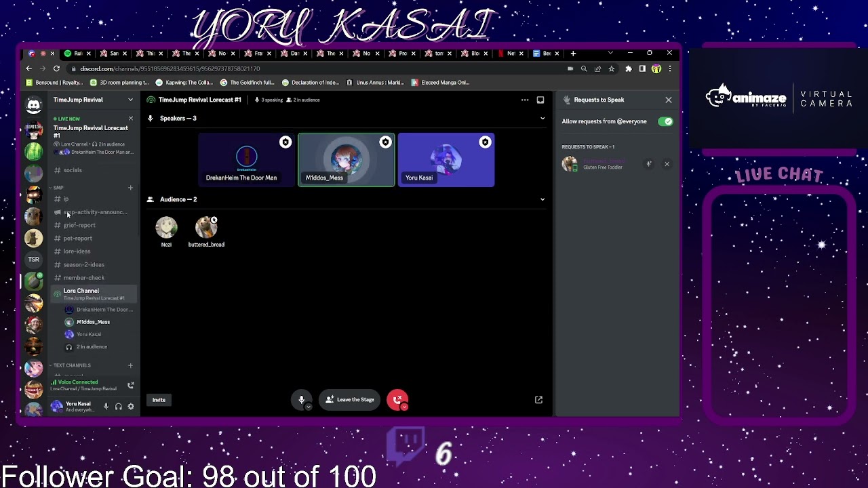Open Chrome side panel icon
Viewport: 868px width, 488px height.
click(x=642, y=68)
